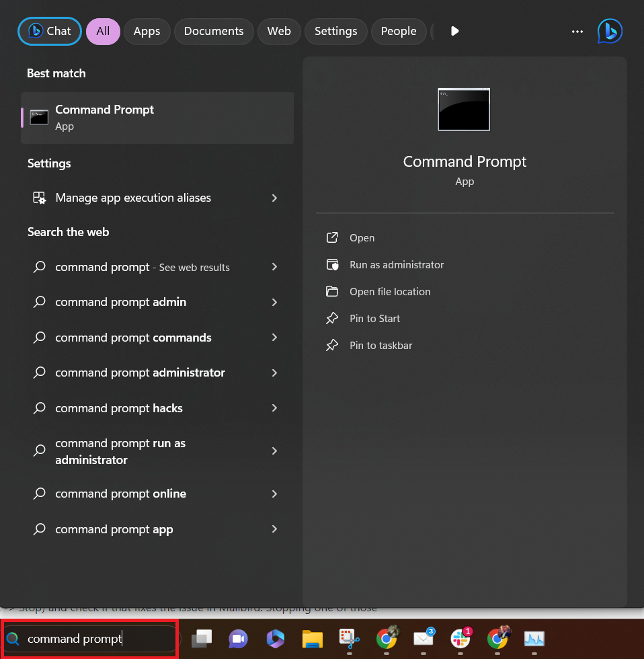Switch to the Settings filter tab
Viewport: 644px width, 659px height.
click(335, 31)
